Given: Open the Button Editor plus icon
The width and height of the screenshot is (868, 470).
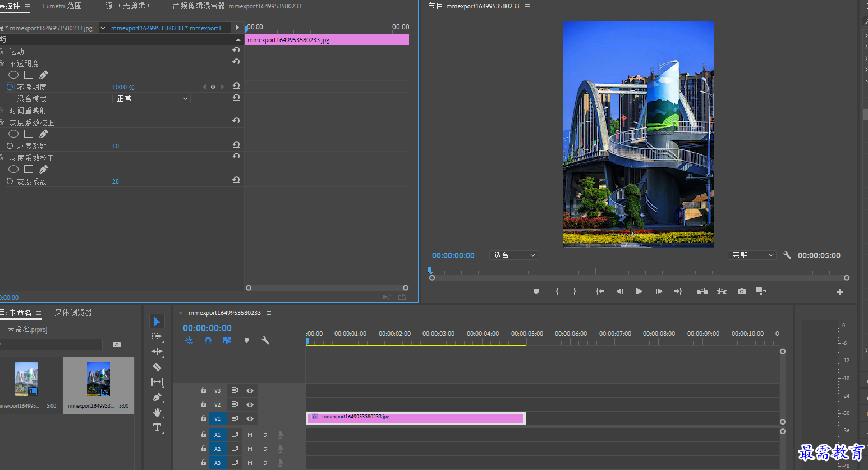Looking at the screenshot, I should (839, 292).
